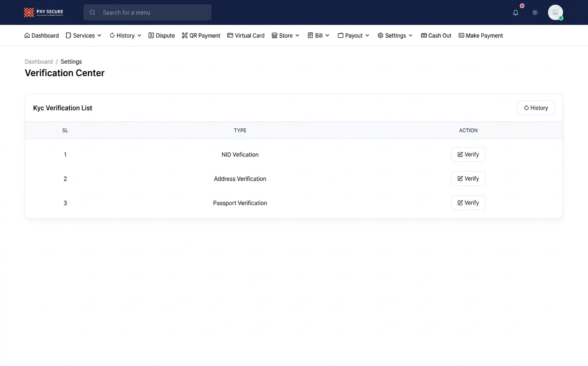
Task: Click the Virtual Card icon
Action: coord(230,35)
